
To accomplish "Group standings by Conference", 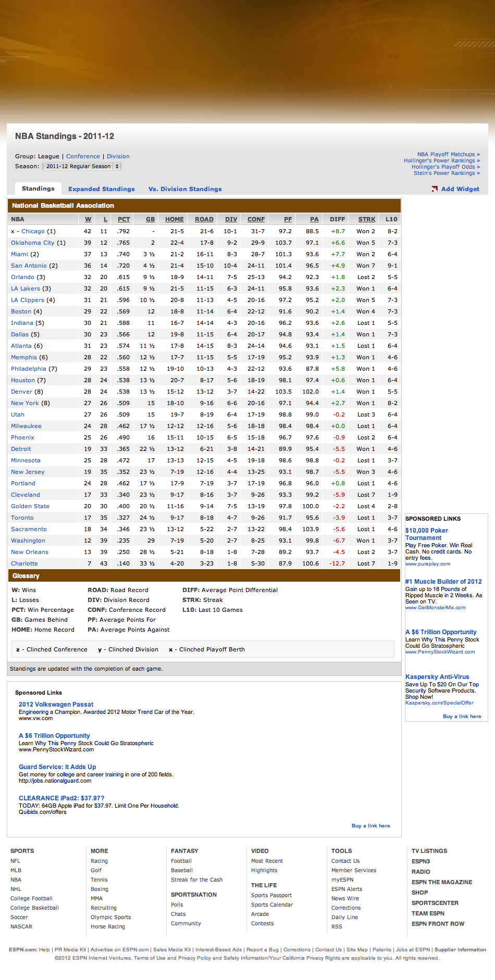I will [x=83, y=156].
